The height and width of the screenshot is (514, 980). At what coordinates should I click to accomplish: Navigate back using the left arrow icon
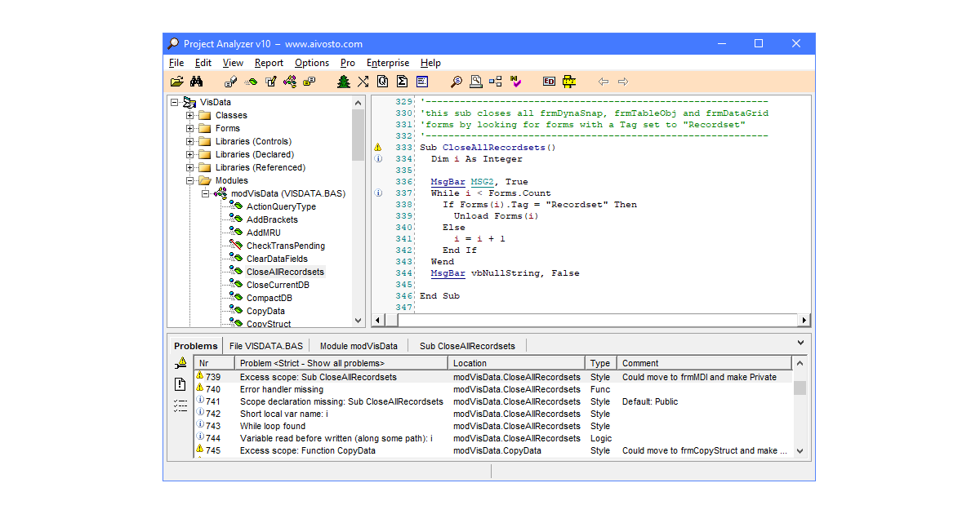click(604, 81)
